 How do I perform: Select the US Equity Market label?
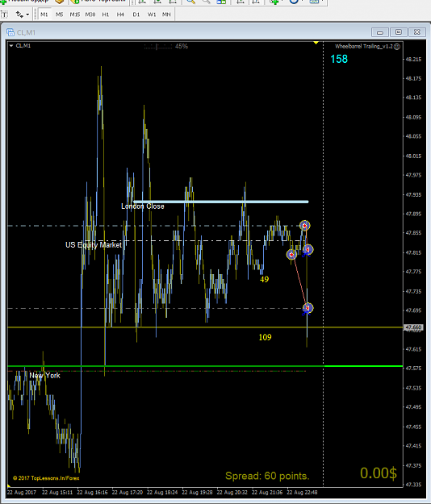(94, 245)
